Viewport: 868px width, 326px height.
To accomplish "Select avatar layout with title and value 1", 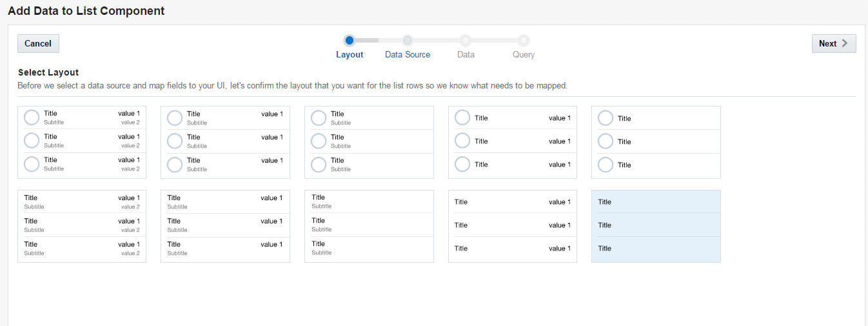I will tap(513, 142).
